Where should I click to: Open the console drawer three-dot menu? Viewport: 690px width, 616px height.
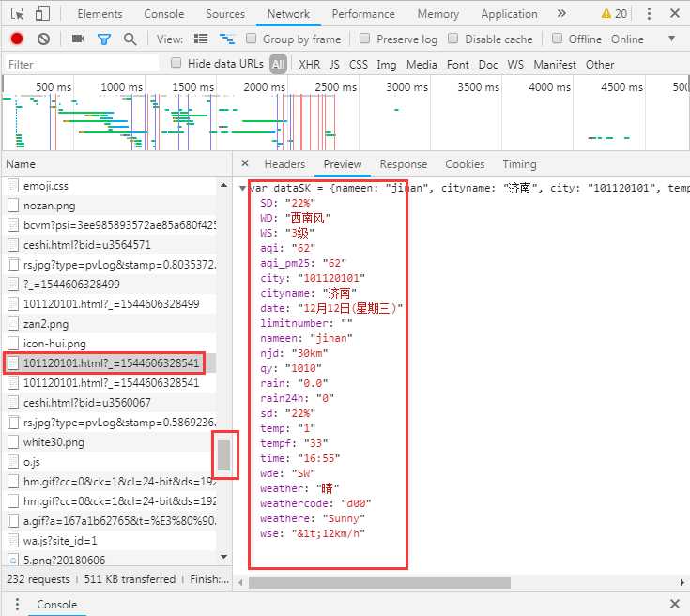(x=17, y=604)
